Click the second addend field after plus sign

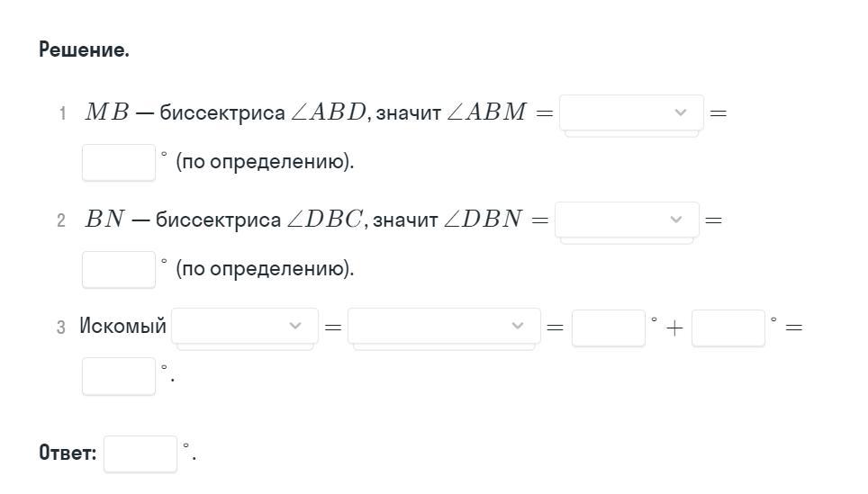point(728,328)
